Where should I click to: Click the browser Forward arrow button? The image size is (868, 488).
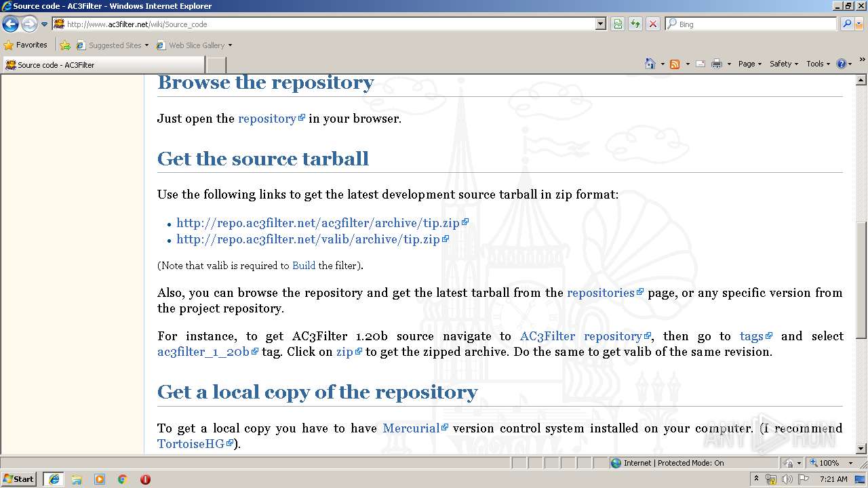tap(29, 24)
